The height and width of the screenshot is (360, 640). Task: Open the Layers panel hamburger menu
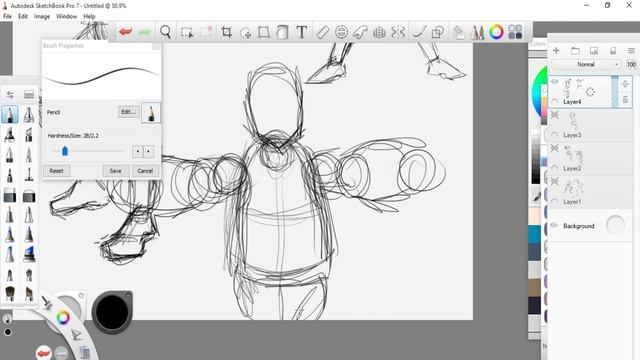point(631,51)
